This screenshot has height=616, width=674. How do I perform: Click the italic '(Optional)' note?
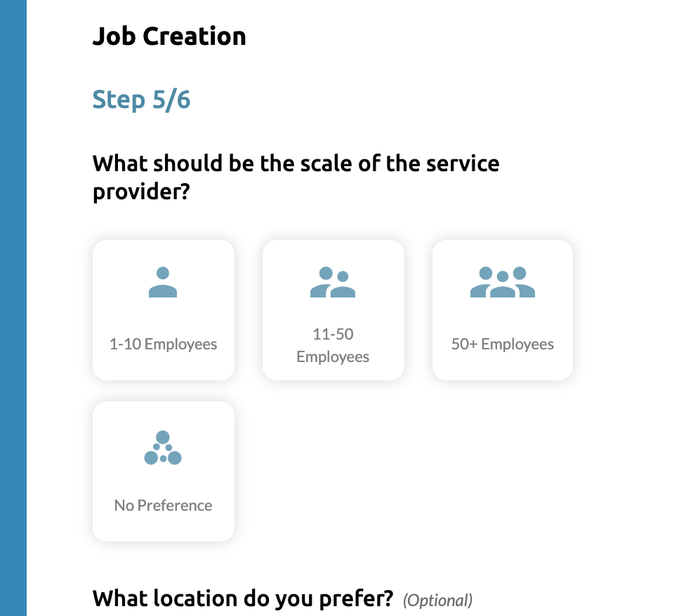pos(437,601)
